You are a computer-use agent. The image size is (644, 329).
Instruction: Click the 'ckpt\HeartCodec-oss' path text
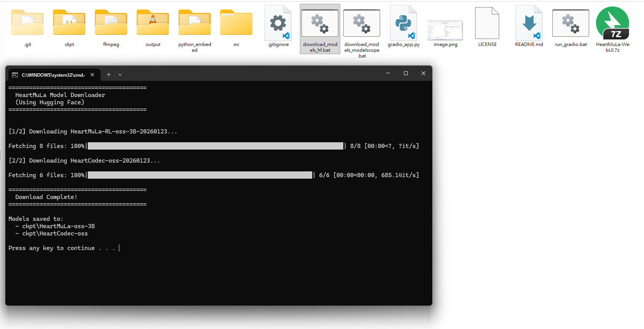point(55,234)
